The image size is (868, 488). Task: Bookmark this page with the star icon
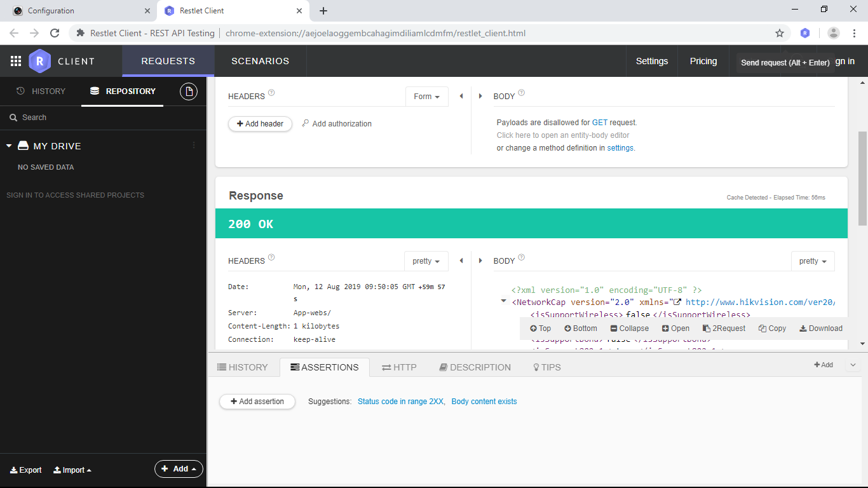pos(780,33)
